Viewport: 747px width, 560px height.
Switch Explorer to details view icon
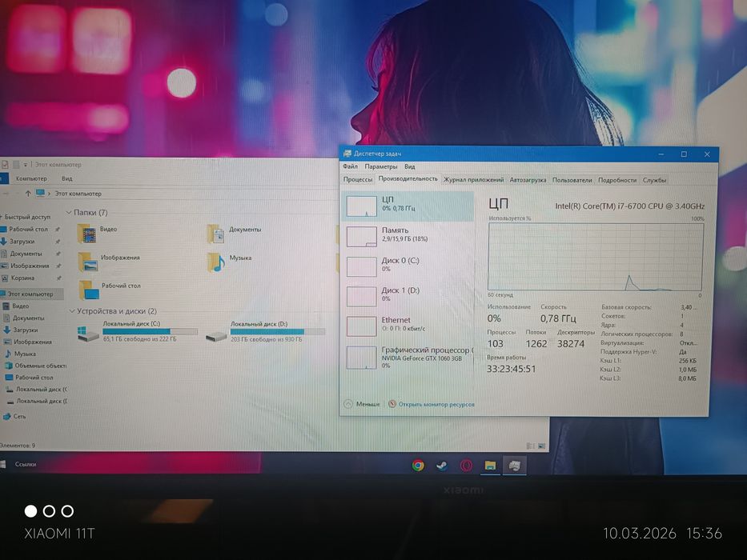pyautogui.click(x=530, y=446)
